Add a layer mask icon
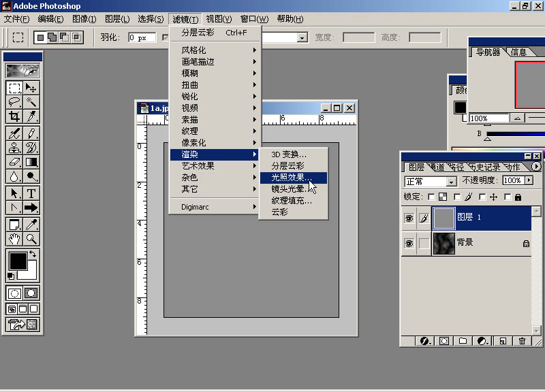 (444, 341)
